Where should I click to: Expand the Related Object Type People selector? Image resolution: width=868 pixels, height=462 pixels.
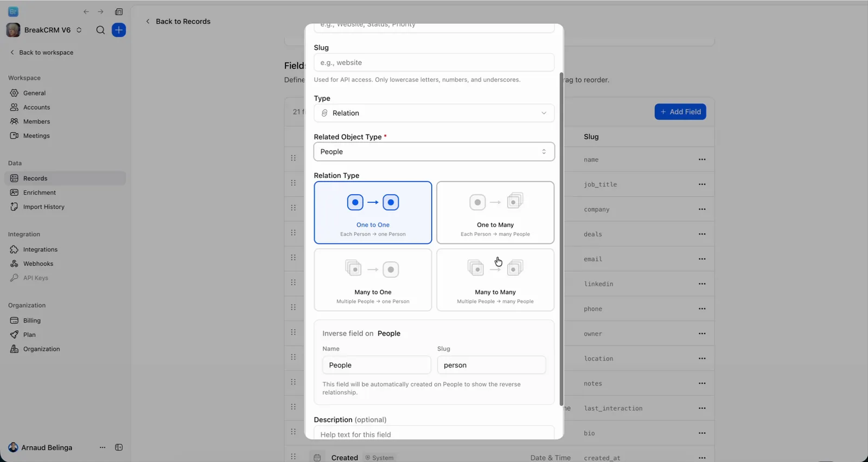pyautogui.click(x=434, y=152)
